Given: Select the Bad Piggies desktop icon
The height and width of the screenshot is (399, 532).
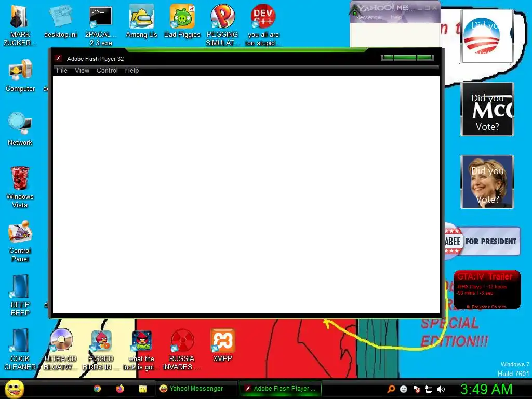Looking at the screenshot, I should pos(182,22).
